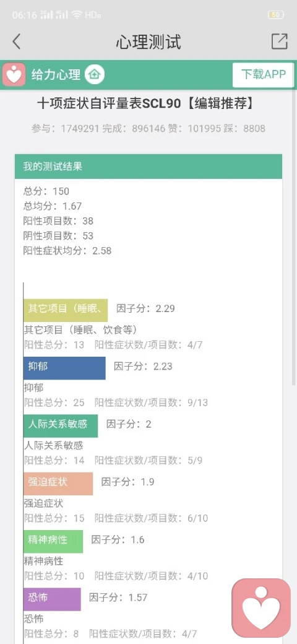Select the blue 抑郁 bar
297x644 pixels.
(x=64, y=368)
